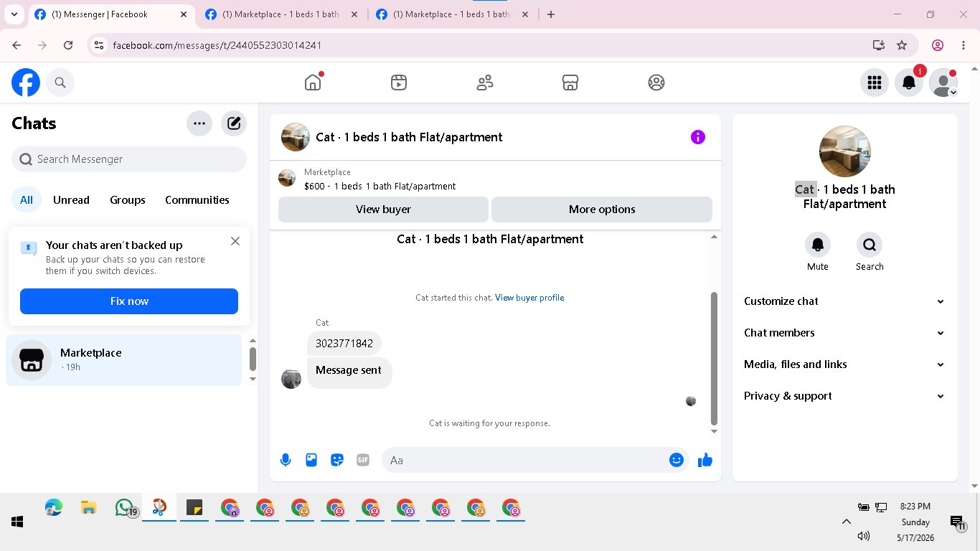Viewport: 980px width, 551px height.
Task: Open File Explorer from the taskbar
Action: click(89, 508)
